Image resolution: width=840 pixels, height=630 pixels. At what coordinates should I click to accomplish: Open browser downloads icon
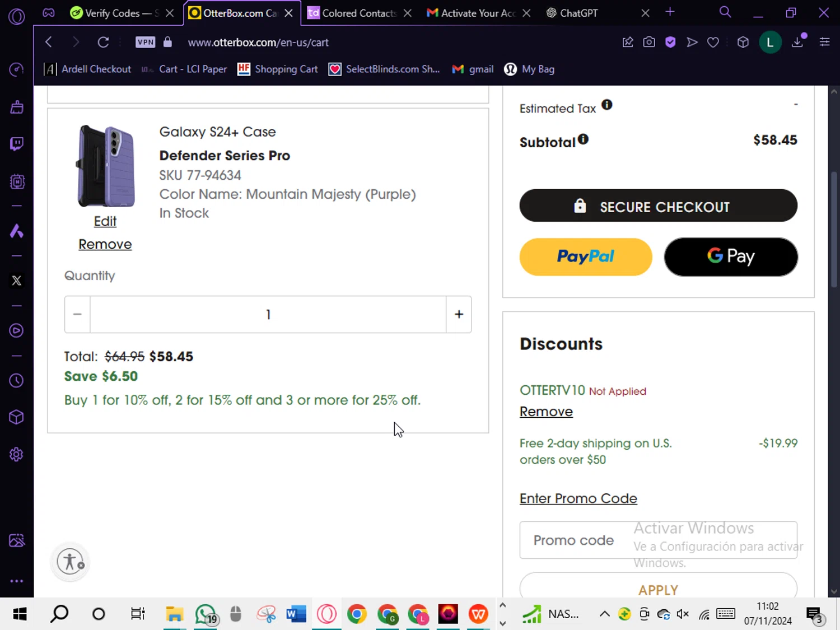click(797, 42)
